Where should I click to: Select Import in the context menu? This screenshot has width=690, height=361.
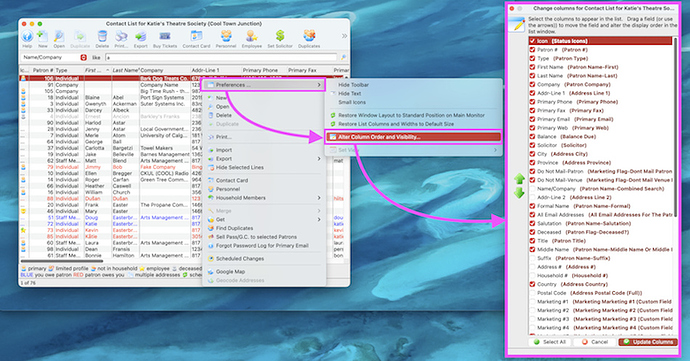(224, 150)
